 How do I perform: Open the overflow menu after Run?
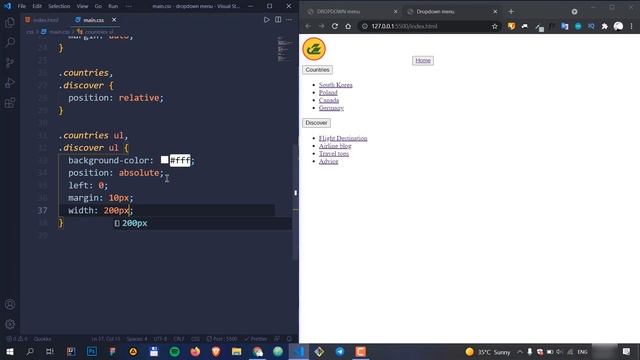[x=128, y=6]
